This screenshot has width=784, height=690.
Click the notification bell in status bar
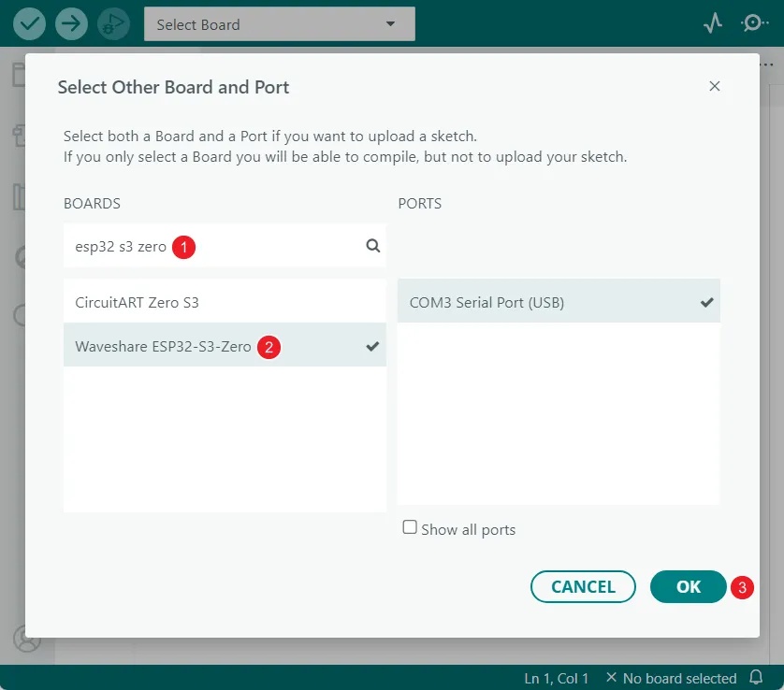757,678
